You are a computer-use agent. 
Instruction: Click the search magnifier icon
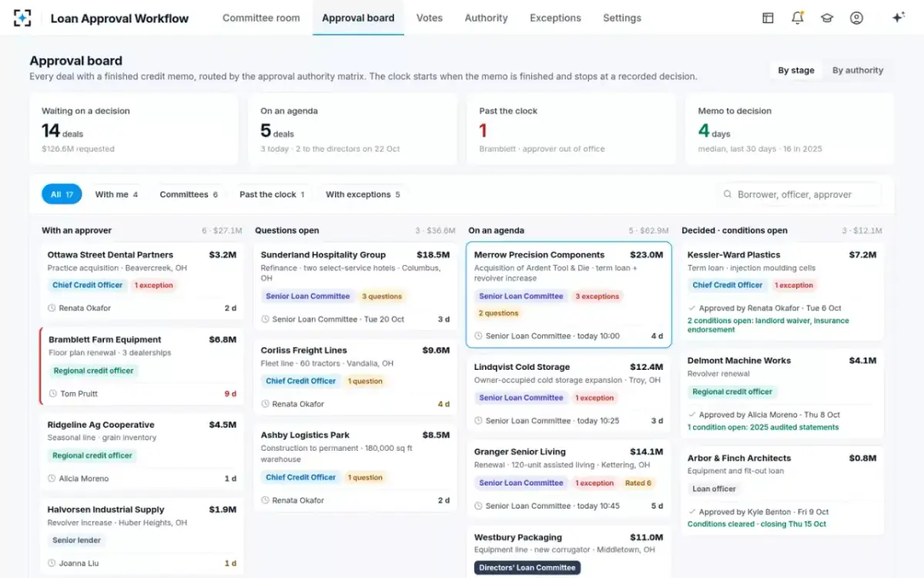[728, 194]
